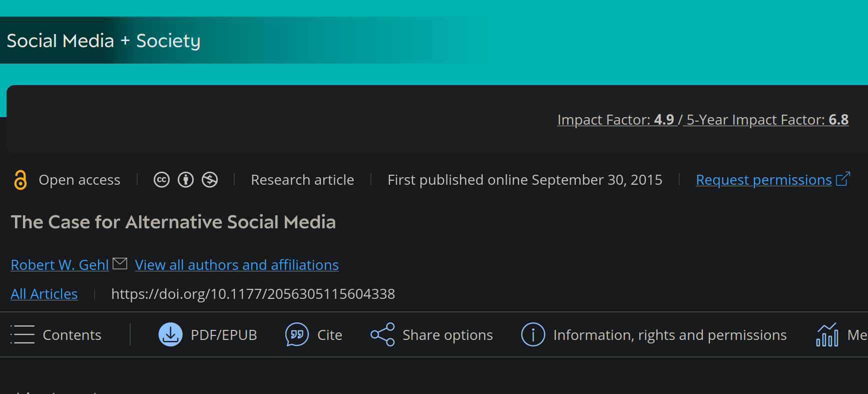The image size is (868, 394).
Task: Click the email envelope icon beside Robert W. Gehl
Action: click(x=120, y=263)
